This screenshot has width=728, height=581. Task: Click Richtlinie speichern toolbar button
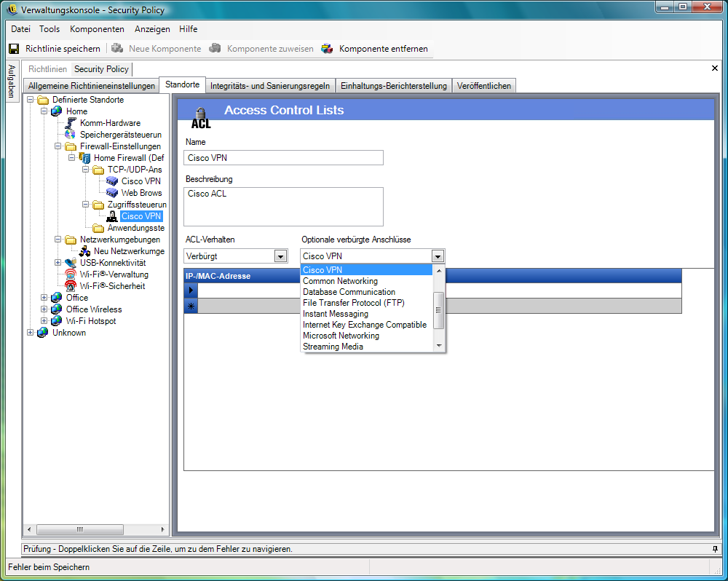tap(55, 49)
